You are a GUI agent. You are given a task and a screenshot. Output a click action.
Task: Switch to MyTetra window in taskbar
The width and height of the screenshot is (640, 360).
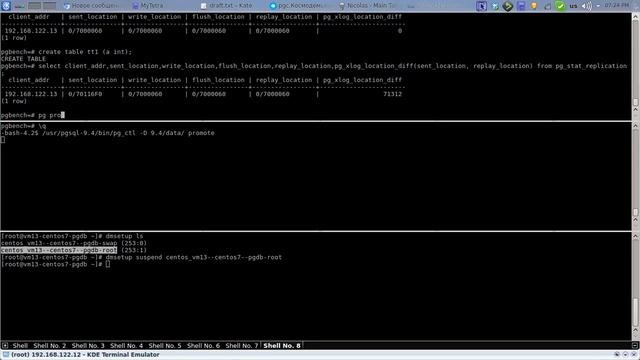pyautogui.click(x=147, y=6)
